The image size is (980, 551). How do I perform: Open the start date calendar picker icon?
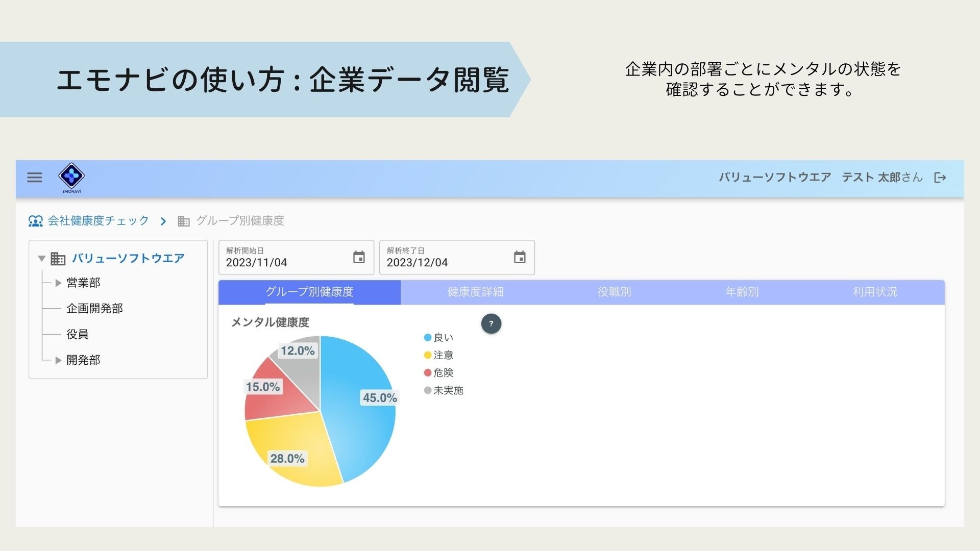[359, 257]
